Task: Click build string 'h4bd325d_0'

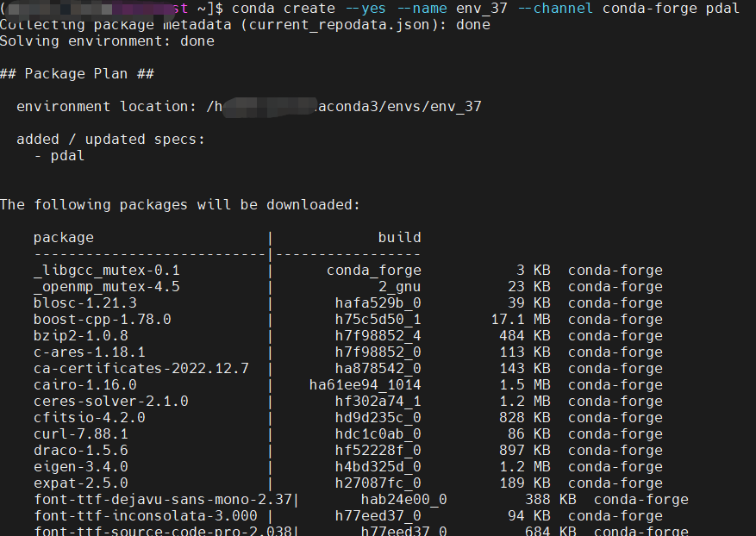Action: pos(378,467)
